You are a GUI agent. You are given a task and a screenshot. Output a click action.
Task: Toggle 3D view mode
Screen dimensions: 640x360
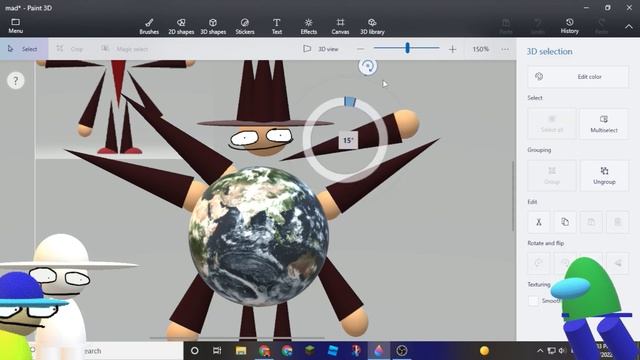tap(321, 49)
